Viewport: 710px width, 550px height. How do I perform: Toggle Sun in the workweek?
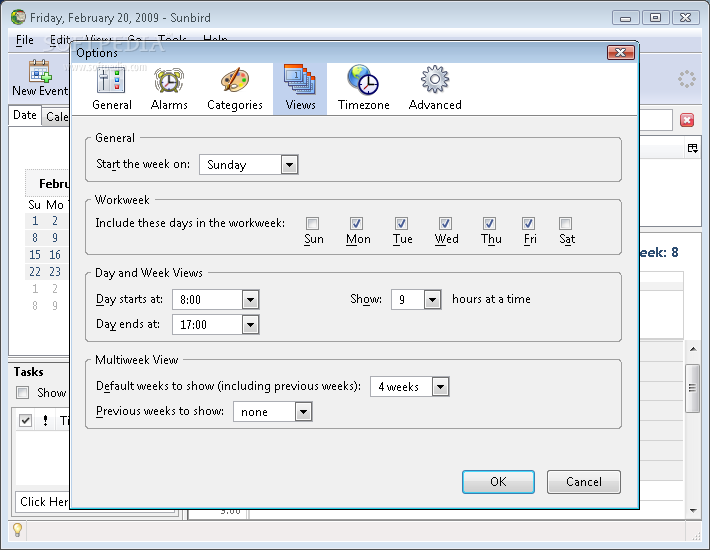click(312, 223)
